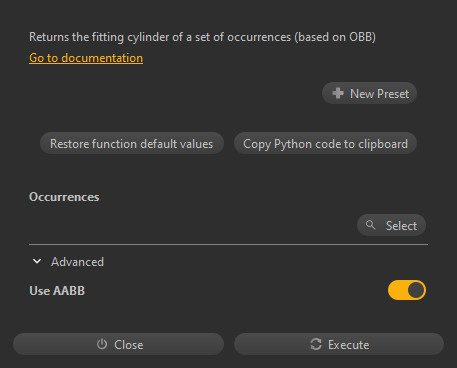Copy Python code to clipboard
Viewport: 457px width, 368px height.
[325, 143]
